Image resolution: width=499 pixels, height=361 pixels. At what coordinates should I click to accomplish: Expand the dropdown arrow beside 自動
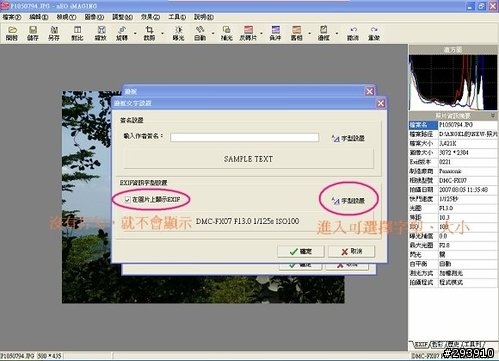pos(213,33)
